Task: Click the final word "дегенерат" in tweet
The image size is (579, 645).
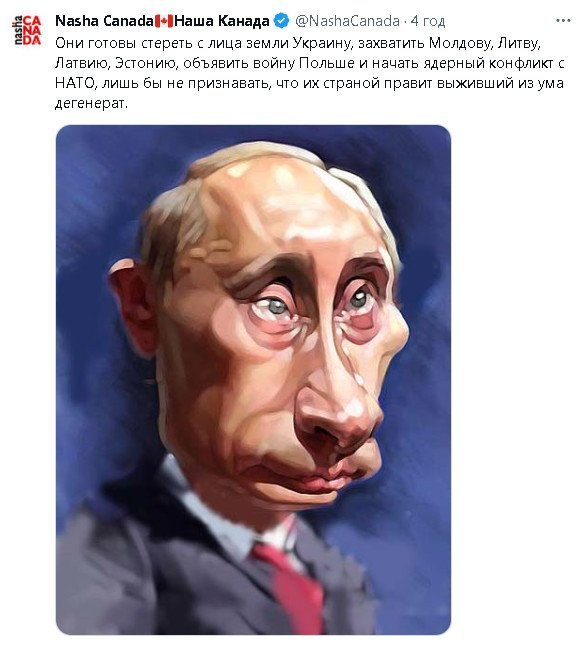Action: (91, 104)
